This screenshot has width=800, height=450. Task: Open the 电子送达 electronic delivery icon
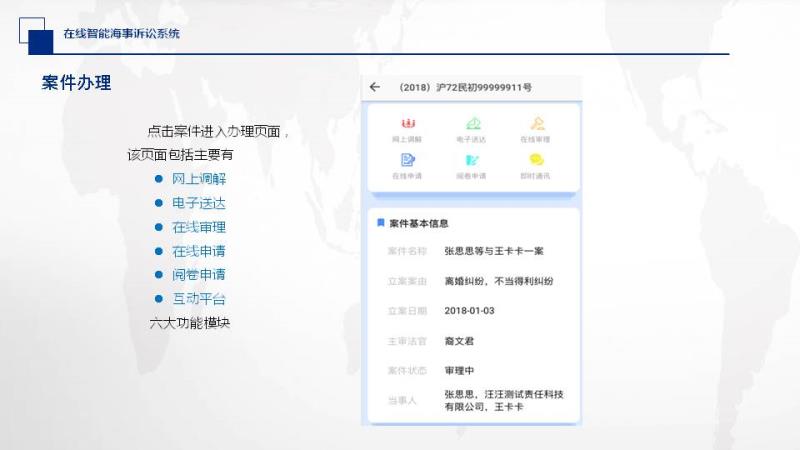tap(472, 124)
